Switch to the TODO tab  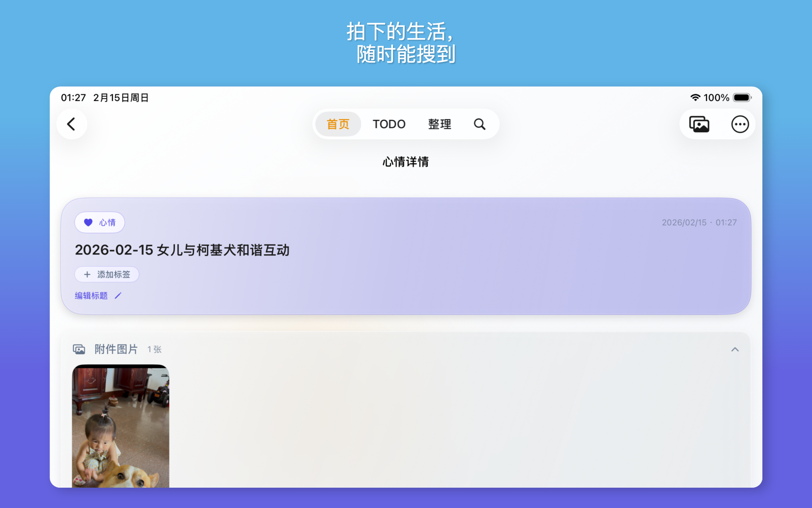389,124
